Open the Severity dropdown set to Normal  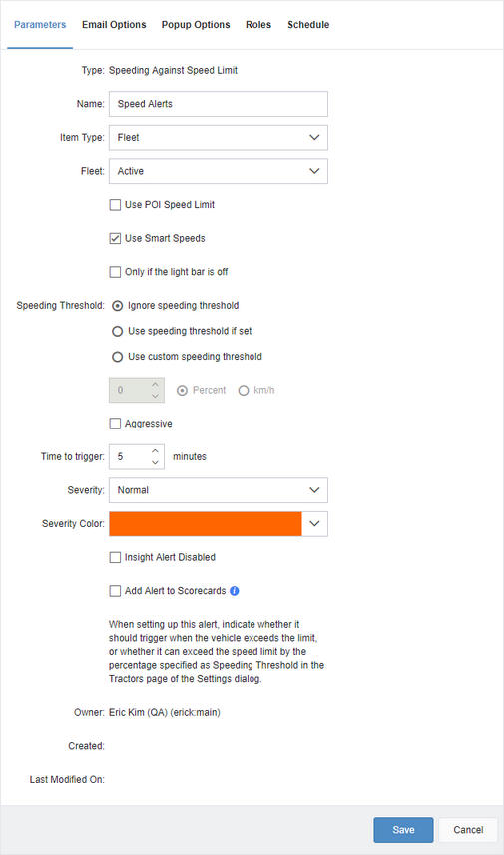(219, 490)
